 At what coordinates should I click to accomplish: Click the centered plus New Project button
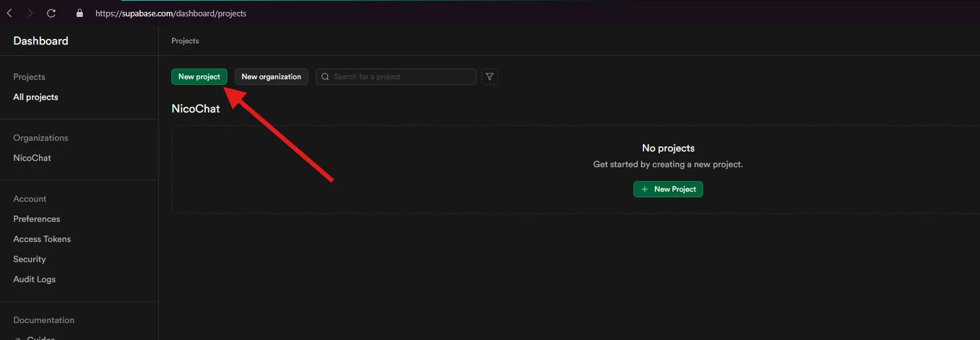coord(668,189)
